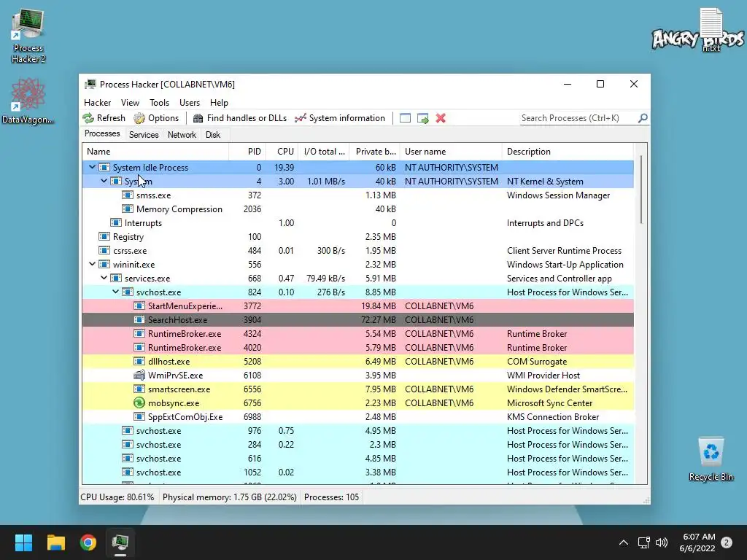
Task: Click the find window and thread icon
Action: (x=422, y=118)
